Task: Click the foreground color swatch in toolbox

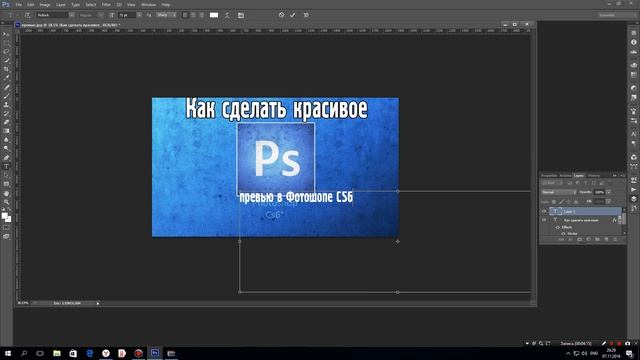Action: point(4,216)
